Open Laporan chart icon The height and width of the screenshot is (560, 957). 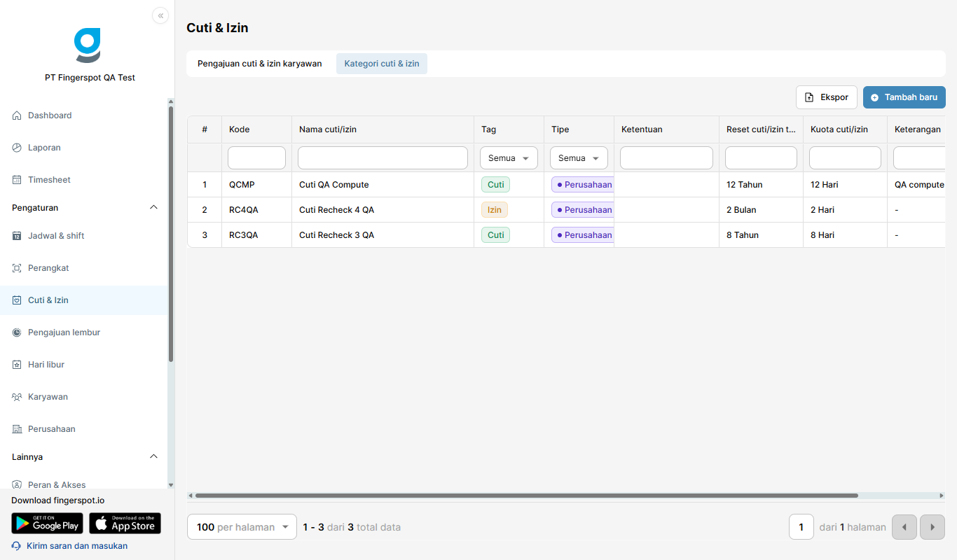(x=17, y=148)
